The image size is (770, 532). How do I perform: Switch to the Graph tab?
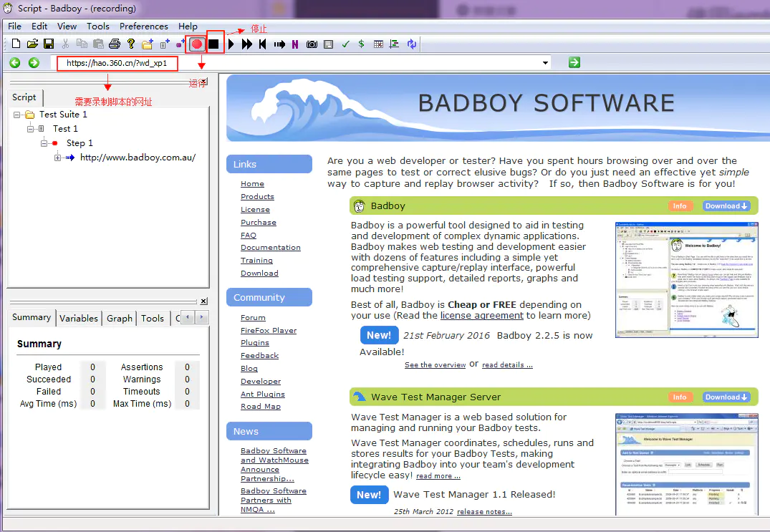(x=120, y=318)
